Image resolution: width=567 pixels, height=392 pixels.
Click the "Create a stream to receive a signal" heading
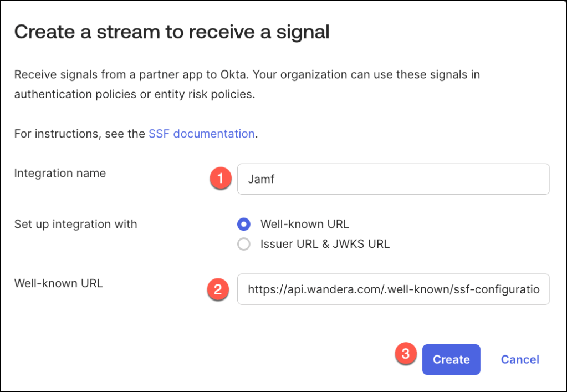172,32
